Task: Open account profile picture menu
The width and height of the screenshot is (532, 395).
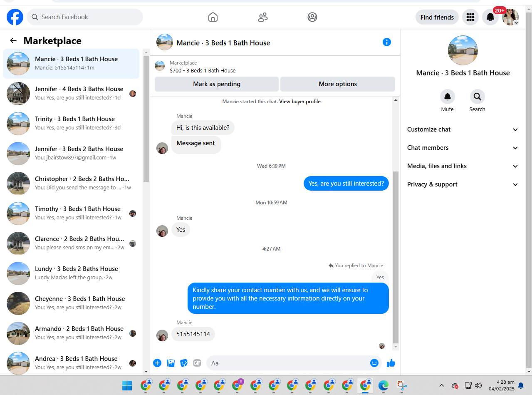Action: click(510, 17)
